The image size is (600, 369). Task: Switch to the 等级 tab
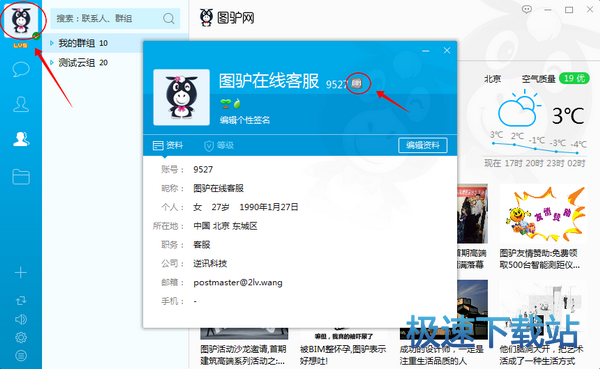coord(219,145)
